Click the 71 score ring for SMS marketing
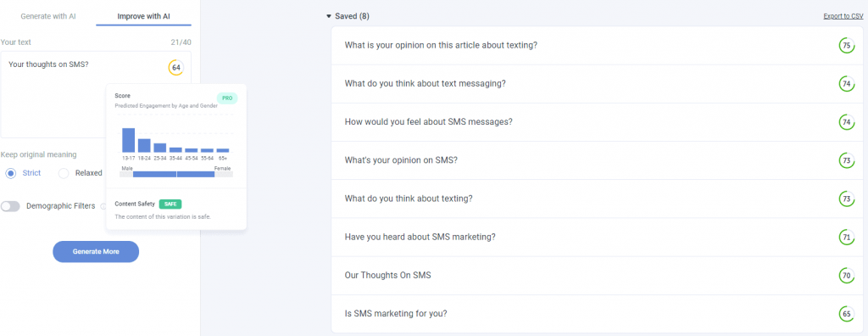The width and height of the screenshot is (868, 336). click(847, 238)
